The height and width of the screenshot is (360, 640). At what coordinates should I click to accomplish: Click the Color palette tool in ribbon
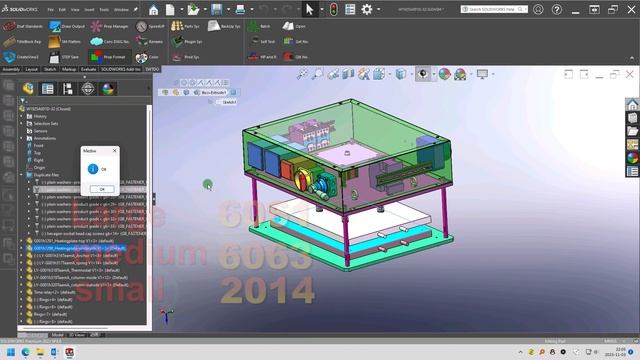(x=147, y=57)
